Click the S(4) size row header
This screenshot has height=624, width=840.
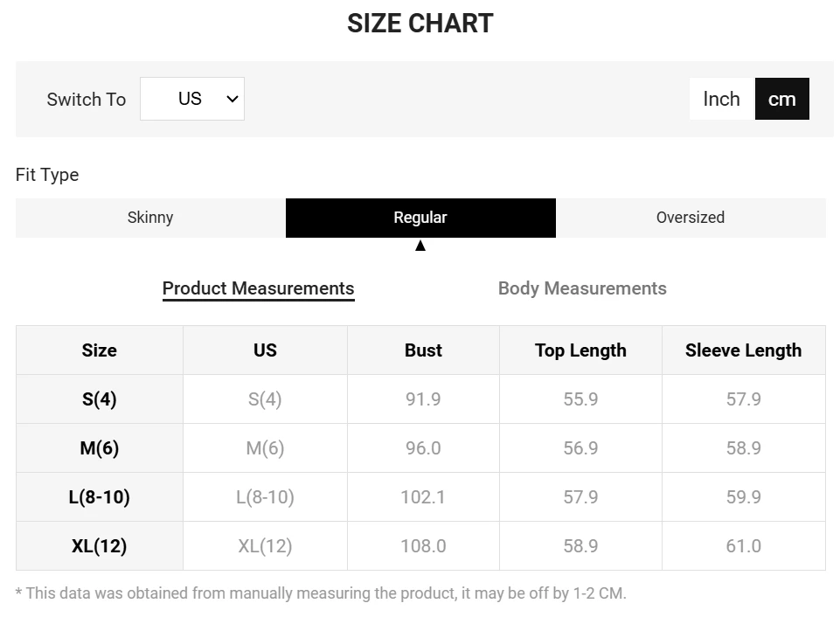click(100, 399)
